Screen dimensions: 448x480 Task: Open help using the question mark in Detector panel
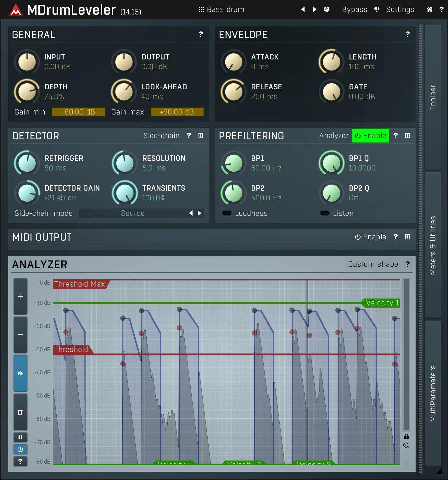(189, 136)
